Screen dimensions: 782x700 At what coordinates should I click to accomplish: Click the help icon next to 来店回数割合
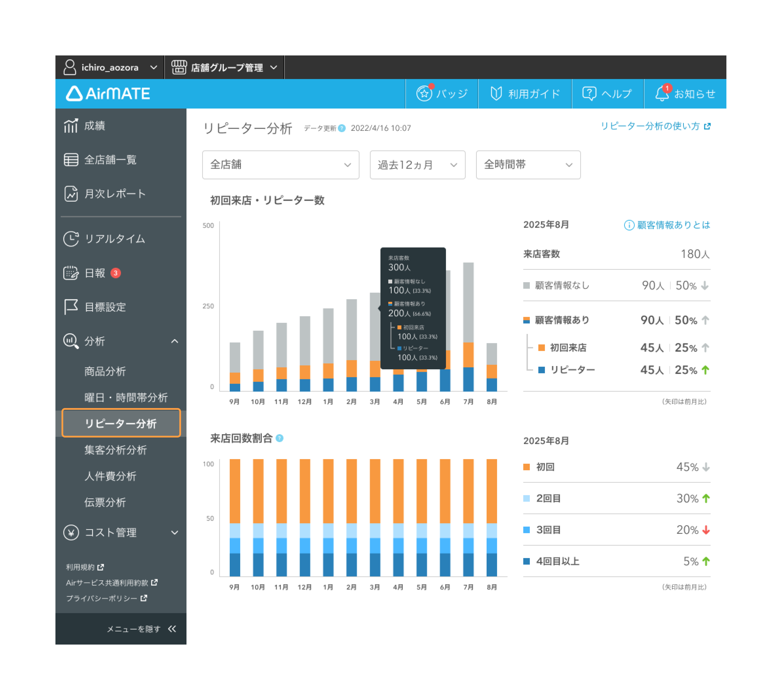pyautogui.click(x=280, y=438)
